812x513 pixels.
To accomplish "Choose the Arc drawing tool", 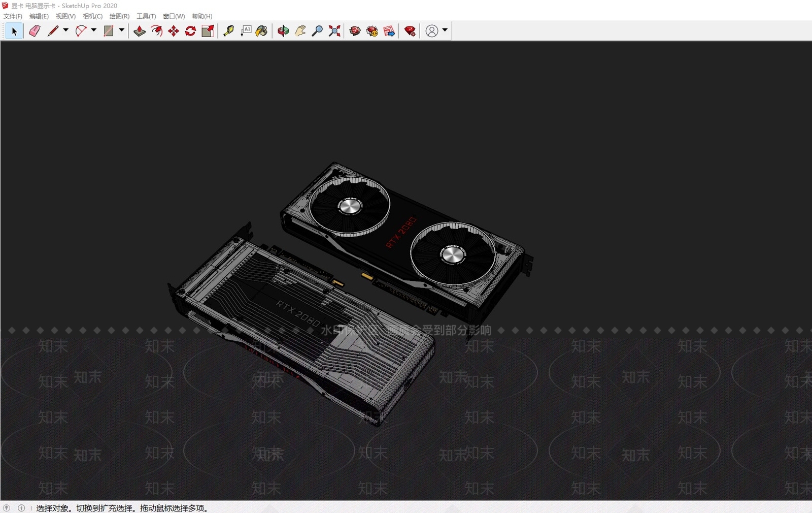I will 81,31.
